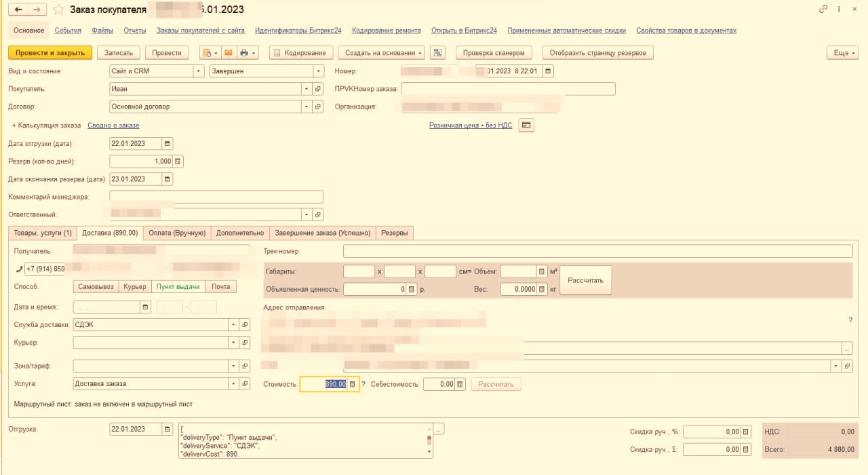Open the calendar for Дата отгрузки
Viewport: 868px width, 475px height.
(167, 144)
